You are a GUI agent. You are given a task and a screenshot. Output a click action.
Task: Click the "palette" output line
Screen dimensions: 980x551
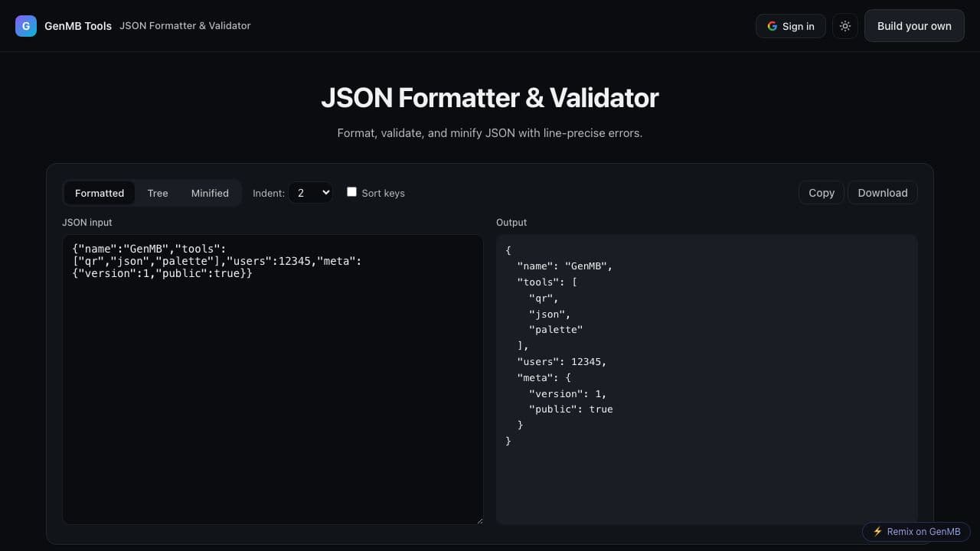[556, 330]
